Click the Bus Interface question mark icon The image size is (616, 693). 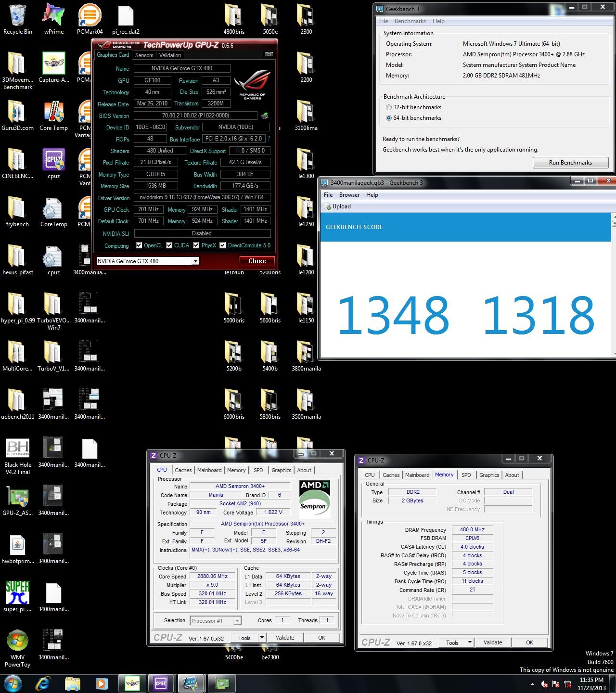(269, 139)
